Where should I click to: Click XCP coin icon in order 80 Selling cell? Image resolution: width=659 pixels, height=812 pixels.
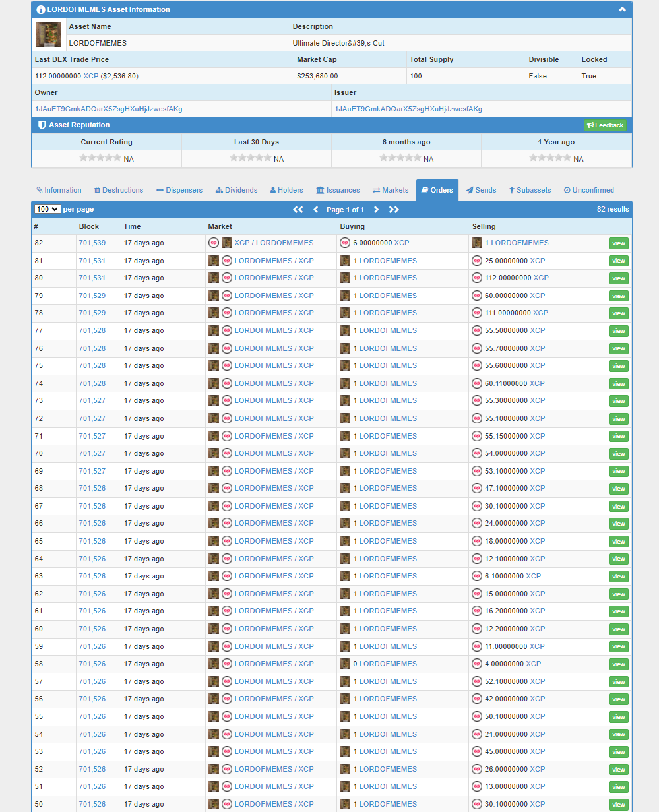pyautogui.click(x=477, y=278)
